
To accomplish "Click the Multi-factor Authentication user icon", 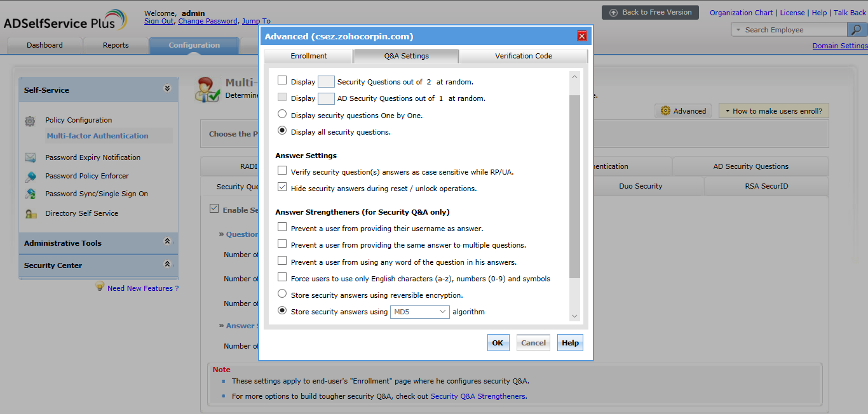I will [208, 90].
